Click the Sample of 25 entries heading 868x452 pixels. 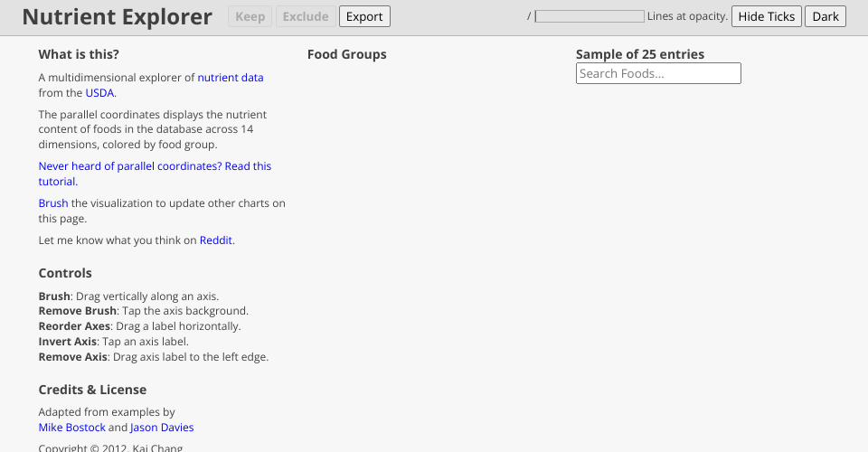pyautogui.click(x=639, y=54)
